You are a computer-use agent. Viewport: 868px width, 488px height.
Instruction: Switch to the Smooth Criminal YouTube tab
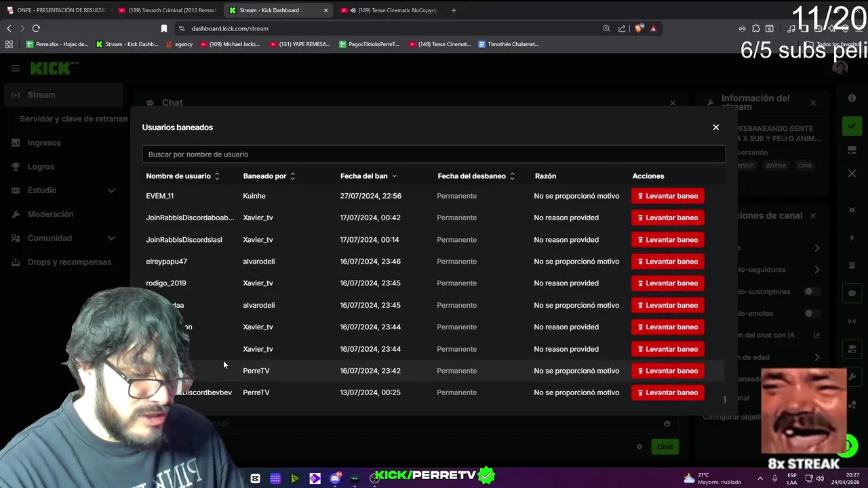pyautogui.click(x=167, y=10)
